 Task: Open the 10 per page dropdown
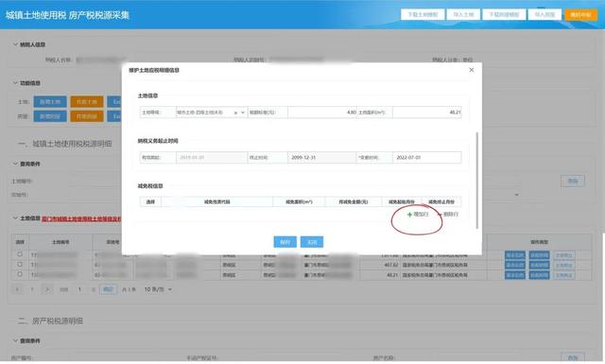pyautogui.click(x=158, y=289)
